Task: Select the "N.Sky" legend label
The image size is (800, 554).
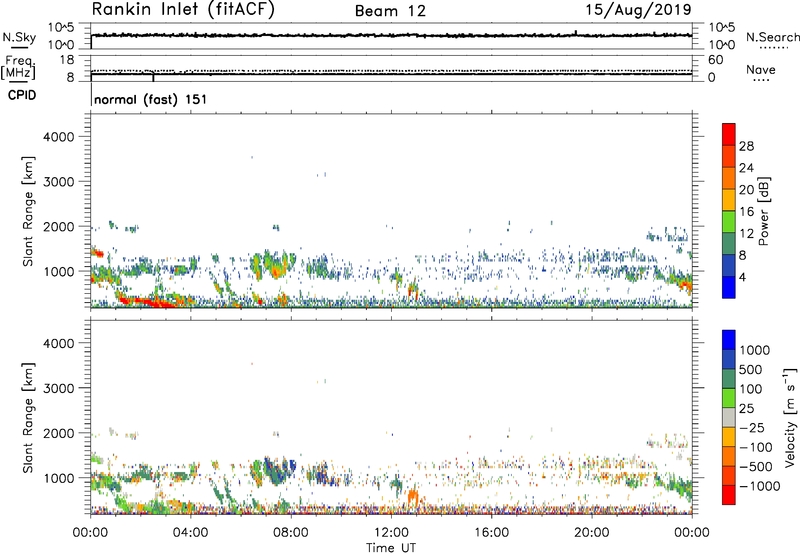Action: coord(19,37)
